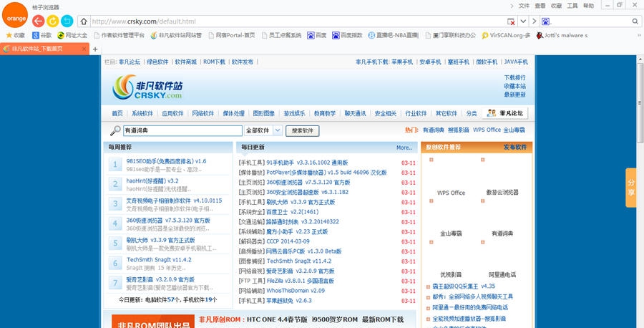Image resolution: width=644 pixels, height=328 pixels.
Task: Open the 文件 menu
Action: [x=524, y=6]
